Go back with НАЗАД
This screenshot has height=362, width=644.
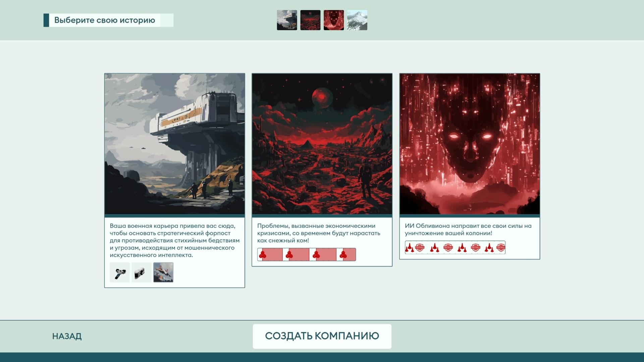(67, 336)
